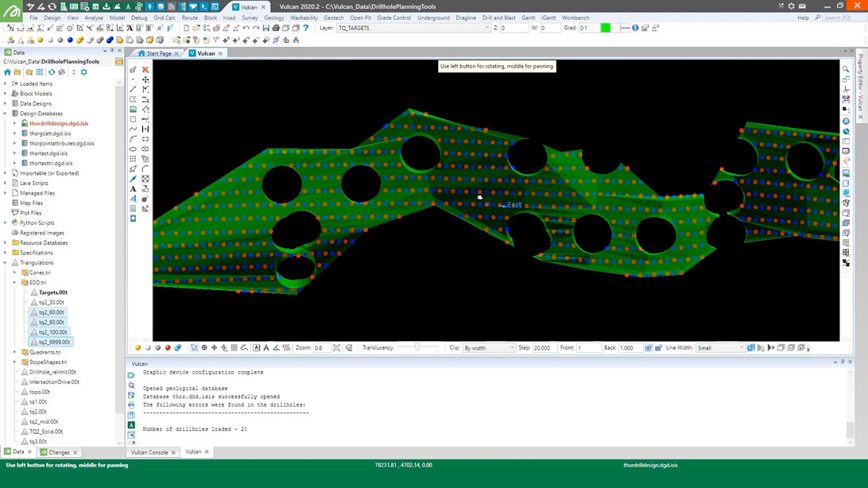Click the grid points tool icon

pos(133,159)
